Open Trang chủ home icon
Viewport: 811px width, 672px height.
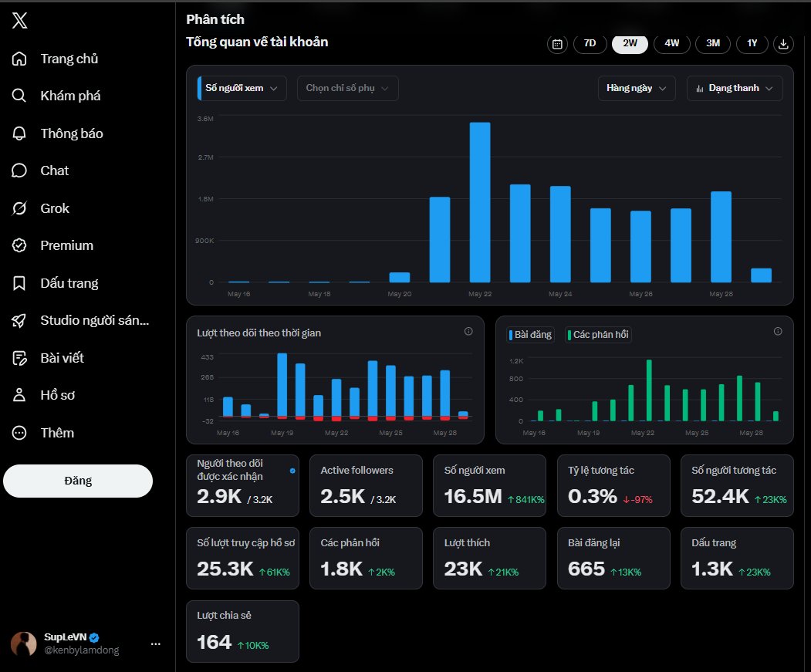click(19, 59)
